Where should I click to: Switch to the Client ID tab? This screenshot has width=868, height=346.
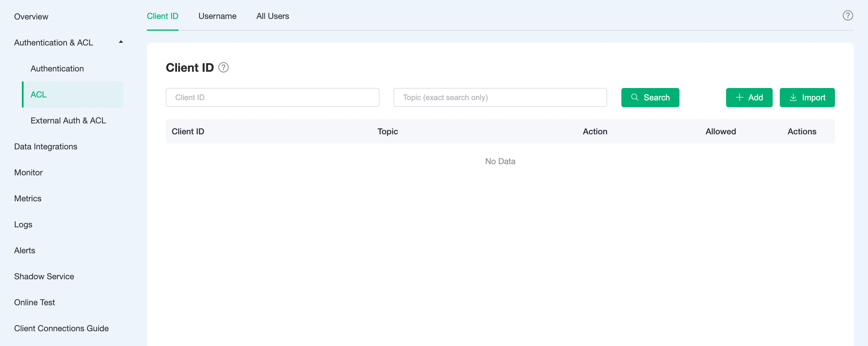coord(162,16)
